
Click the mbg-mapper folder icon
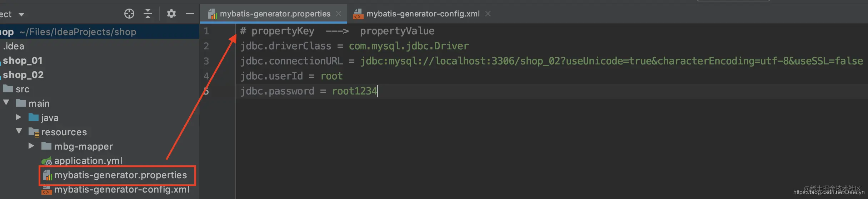[x=46, y=146]
